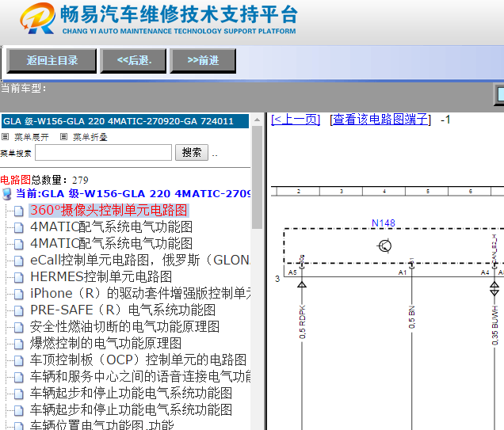Click the 菜单展开 label
This screenshot has width=504, height=430.
(31, 138)
